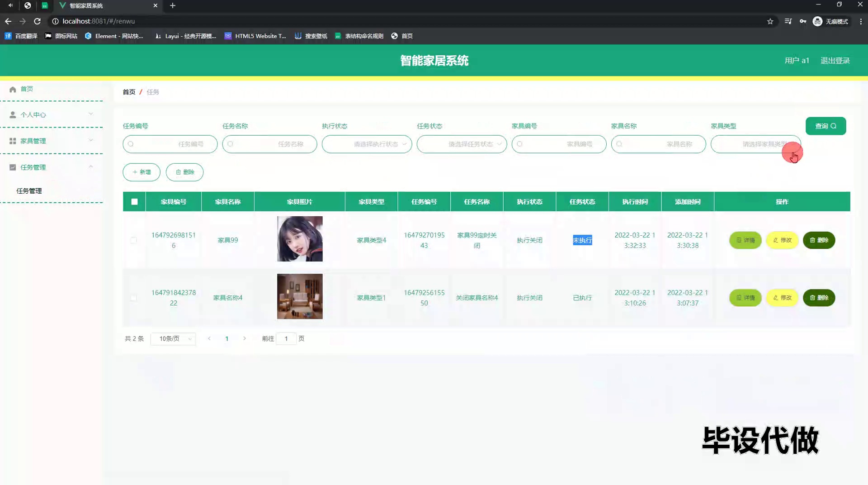Click 详情 for the 家具99 row

pos(745,240)
